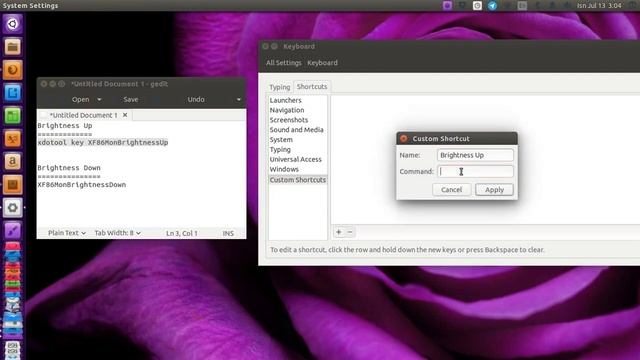Viewport: 640px width, 360px height.
Task: Click the Open button in gedit
Action: [x=80, y=99]
